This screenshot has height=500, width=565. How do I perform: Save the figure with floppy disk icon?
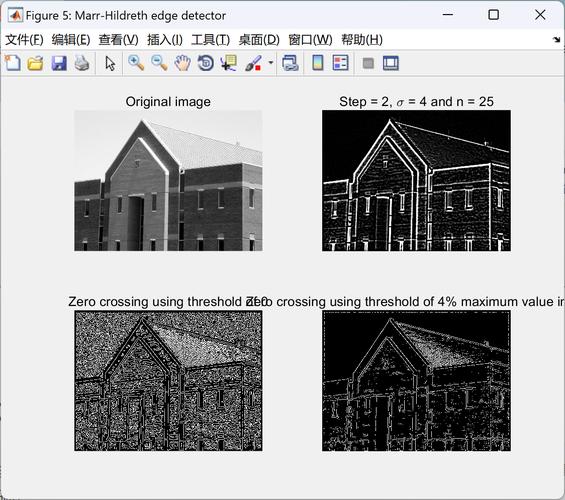point(59,63)
